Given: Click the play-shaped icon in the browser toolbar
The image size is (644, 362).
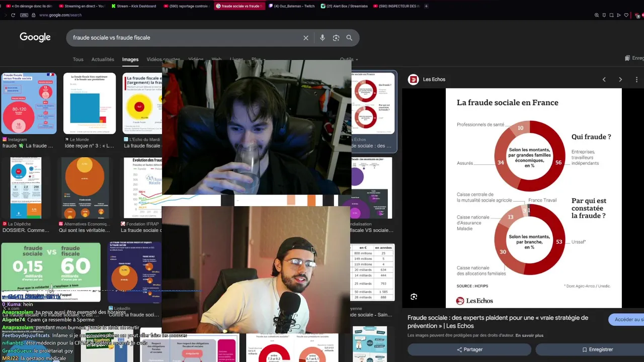Looking at the screenshot, I should point(619,15).
